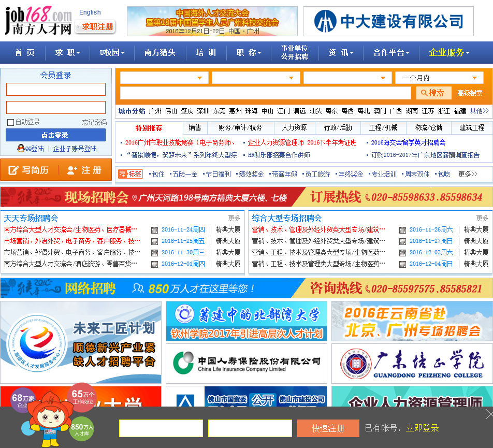
Task: Click calendar icon beside 2016-11-25周五
Action: point(154,241)
